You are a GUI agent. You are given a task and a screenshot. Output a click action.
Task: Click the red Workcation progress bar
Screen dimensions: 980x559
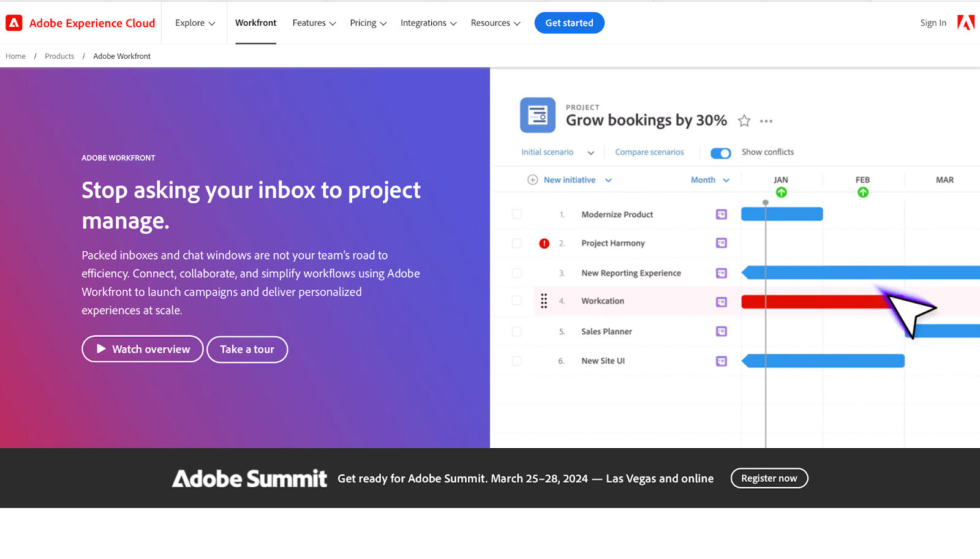809,301
